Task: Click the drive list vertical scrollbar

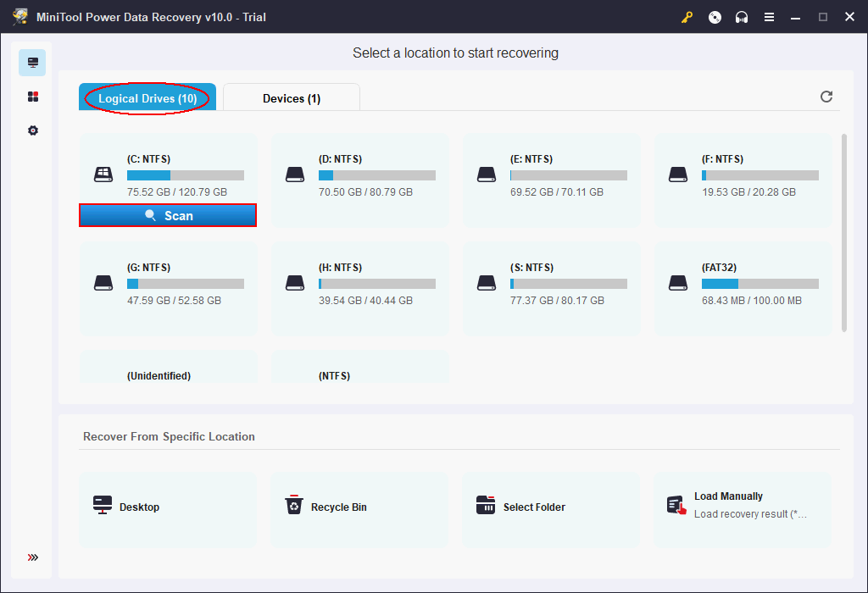Action: [x=843, y=233]
